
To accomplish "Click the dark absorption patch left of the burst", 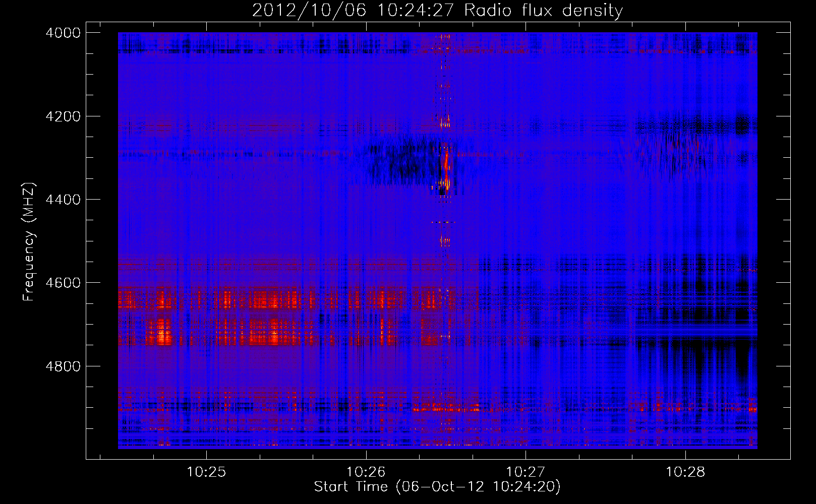I will pyautogui.click(x=401, y=162).
